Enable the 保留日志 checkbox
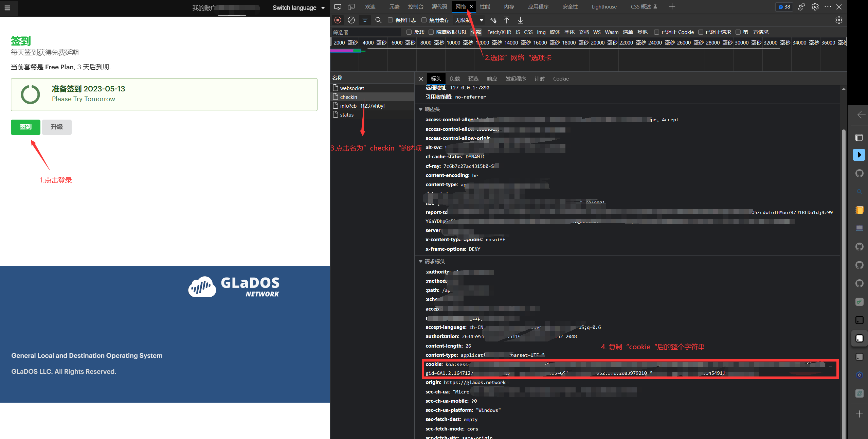868x439 pixels. click(391, 20)
